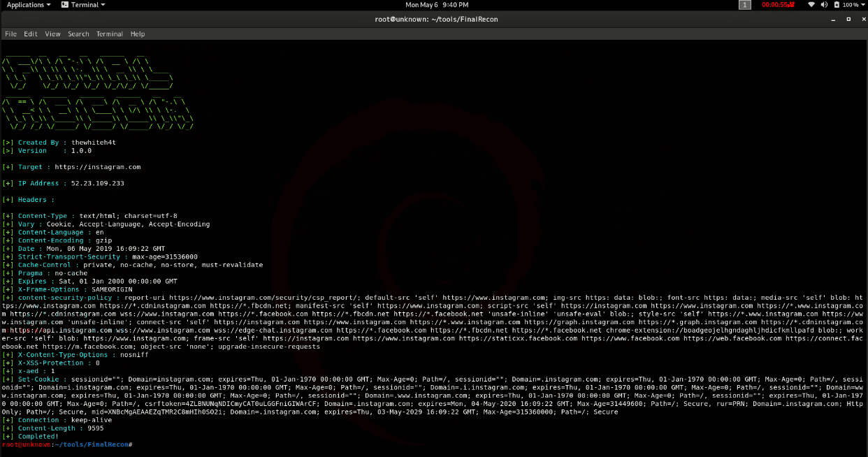Image resolution: width=868 pixels, height=457 pixels.
Task: Click the red screen recording camera icon
Action: 793,5
